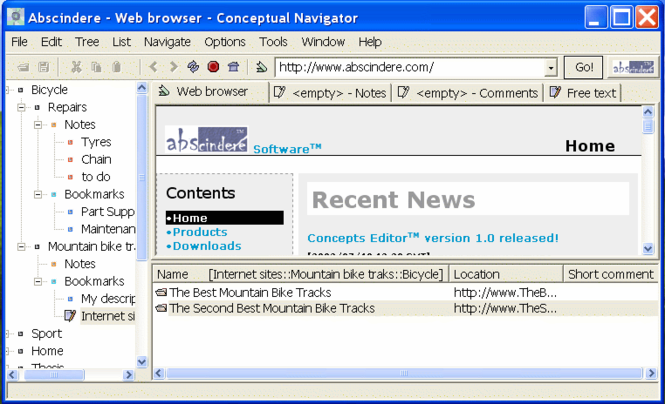Open the Options menu
This screenshot has width=665, height=404.
click(x=225, y=42)
